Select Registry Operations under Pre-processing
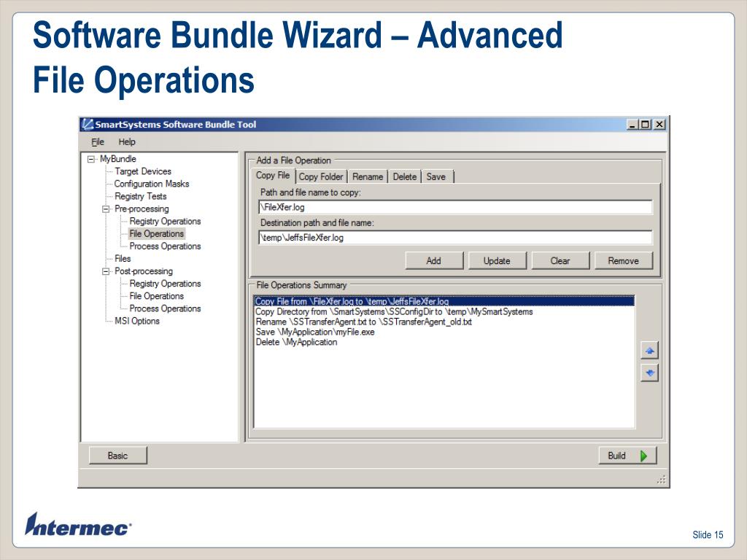 165,222
